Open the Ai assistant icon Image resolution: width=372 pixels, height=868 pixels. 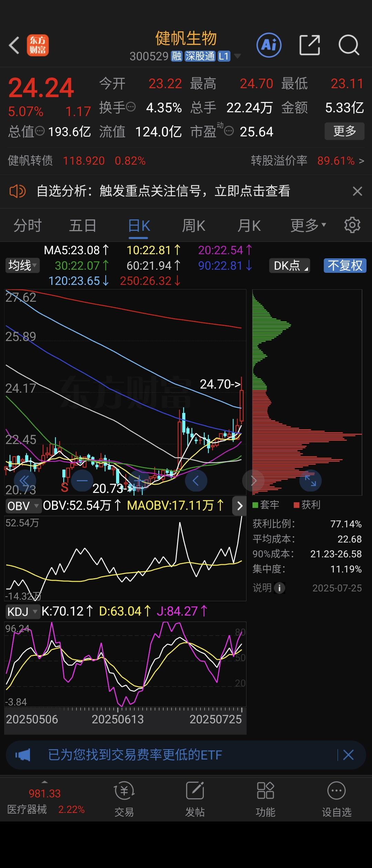(269, 45)
